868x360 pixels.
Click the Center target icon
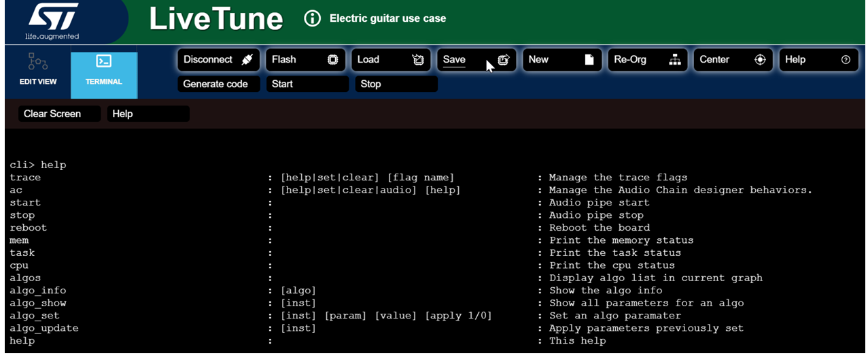coord(761,60)
